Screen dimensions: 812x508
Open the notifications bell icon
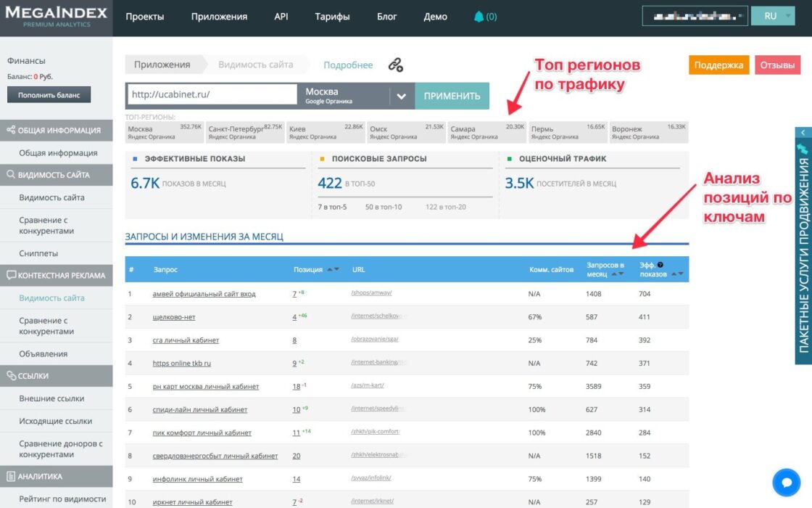click(x=479, y=17)
